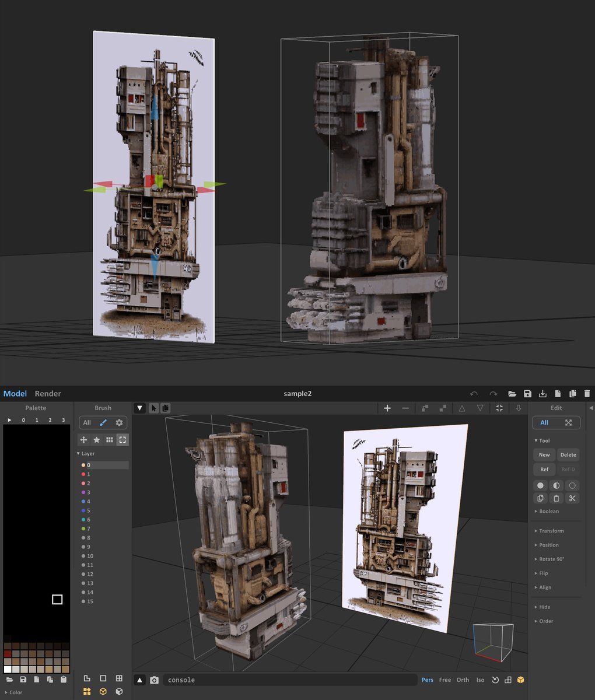Expand the Flip section
Image resolution: width=595 pixels, height=700 pixels.
pyautogui.click(x=541, y=573)
